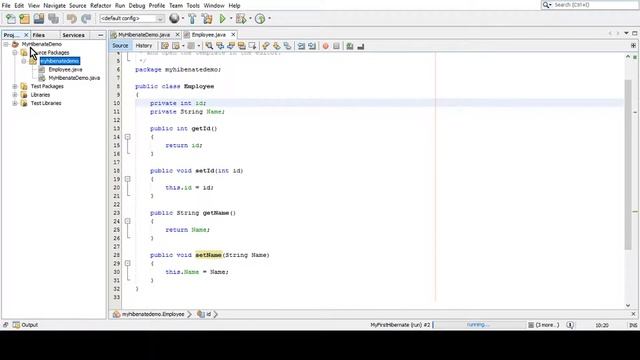
Task: Click the Find Previous Occurrence icon
Action: pos(220,46)
